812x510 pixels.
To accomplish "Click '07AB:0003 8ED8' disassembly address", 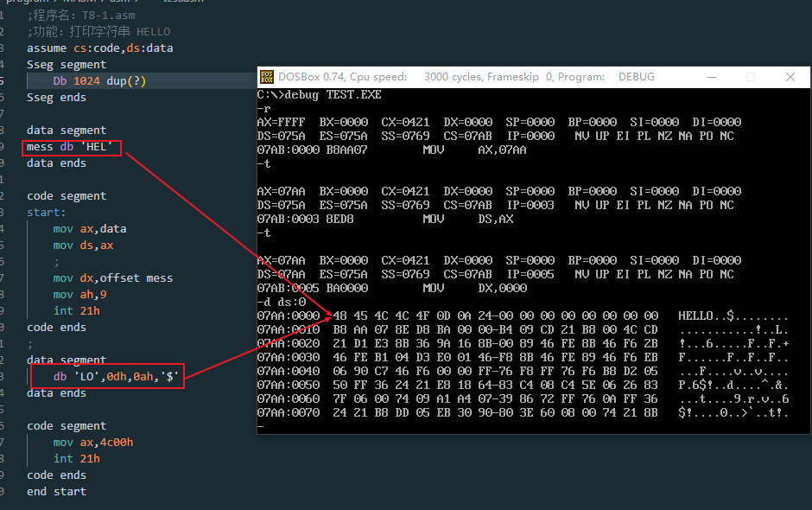I will pyautogui.click(x=306, y=220).
